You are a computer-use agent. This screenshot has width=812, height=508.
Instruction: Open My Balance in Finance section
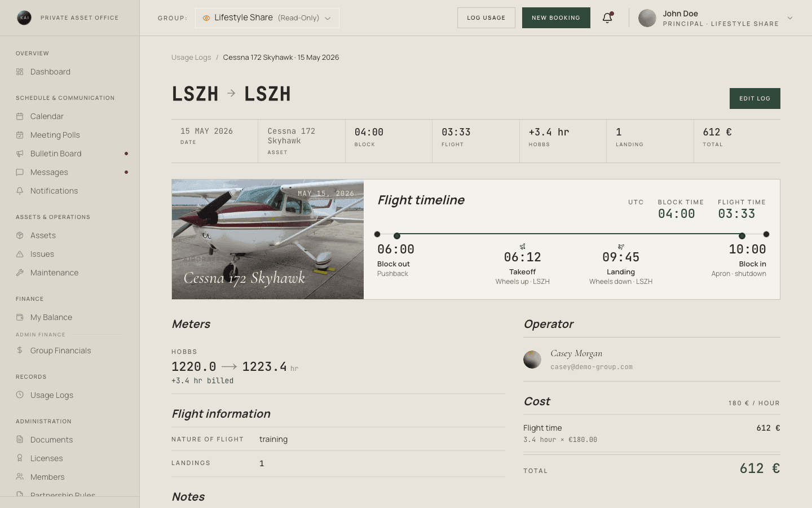click(51, 317)
